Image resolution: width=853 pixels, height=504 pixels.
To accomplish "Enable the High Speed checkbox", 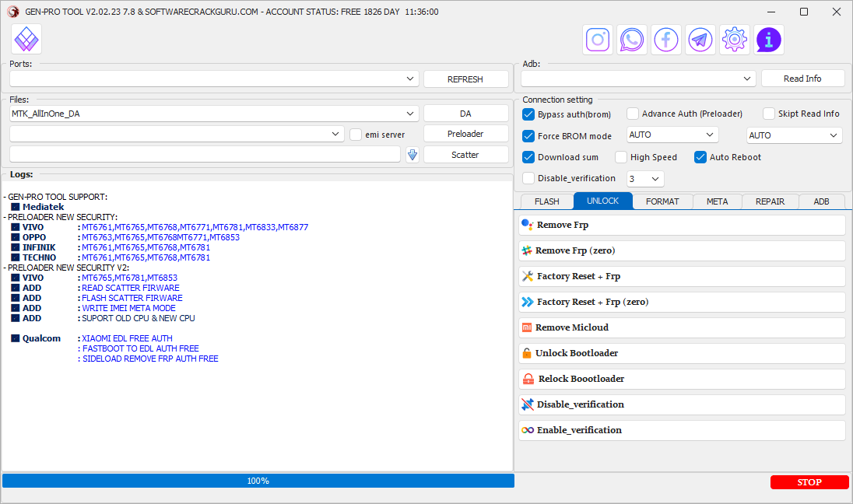I will (x=621, y=157).
